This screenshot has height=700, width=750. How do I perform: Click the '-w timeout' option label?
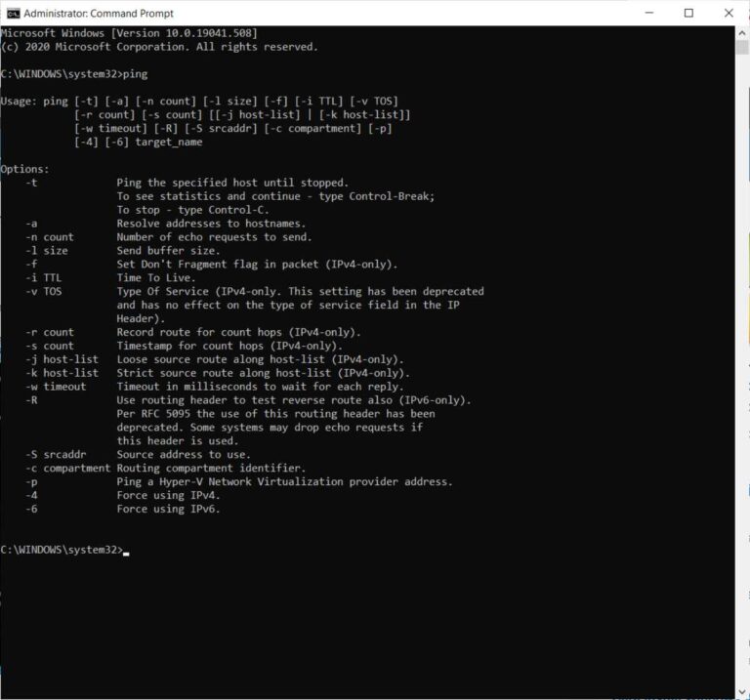pos(56,387)
